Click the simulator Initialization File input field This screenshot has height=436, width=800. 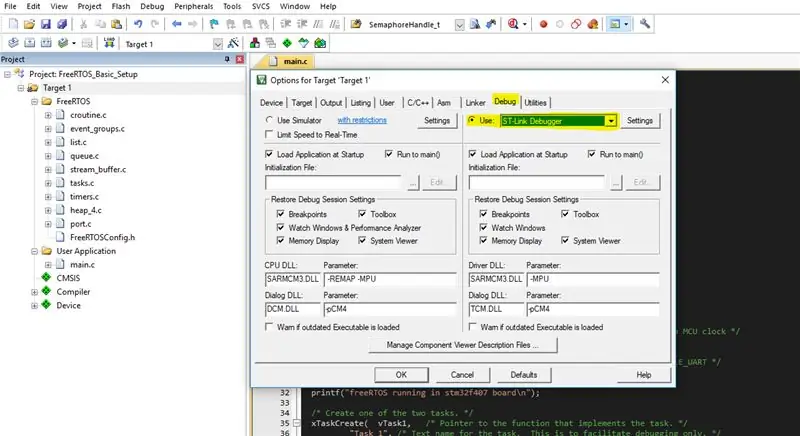click(334, 182)
